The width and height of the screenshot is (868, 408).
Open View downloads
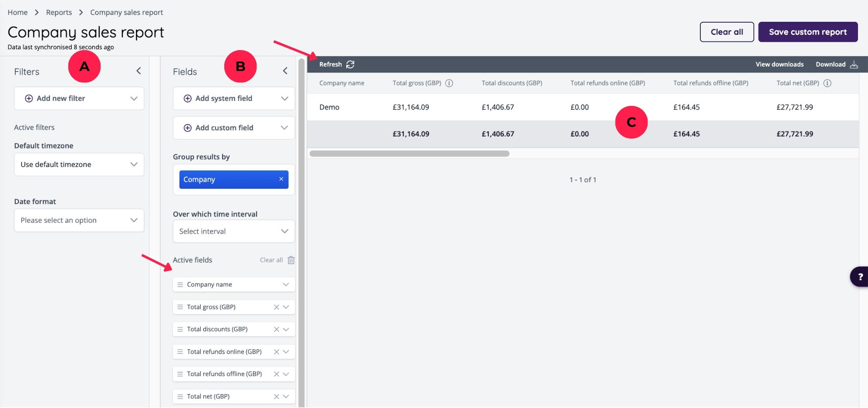click(x=779, y=65)
